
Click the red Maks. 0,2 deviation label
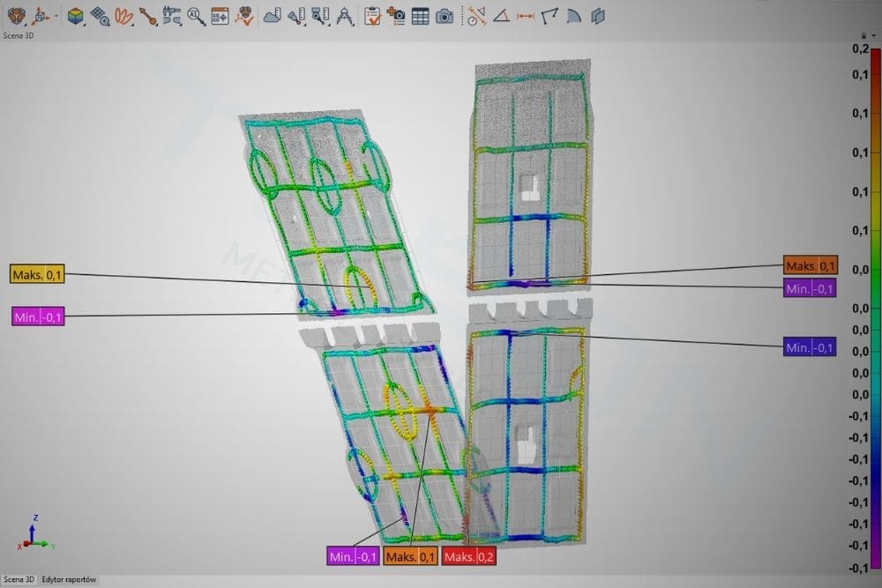tap(469, 556)
